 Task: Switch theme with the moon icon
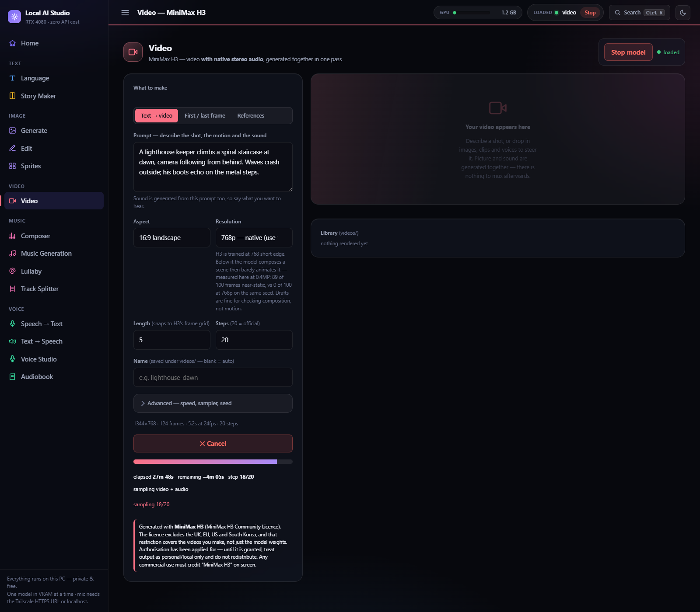(683, 13)
